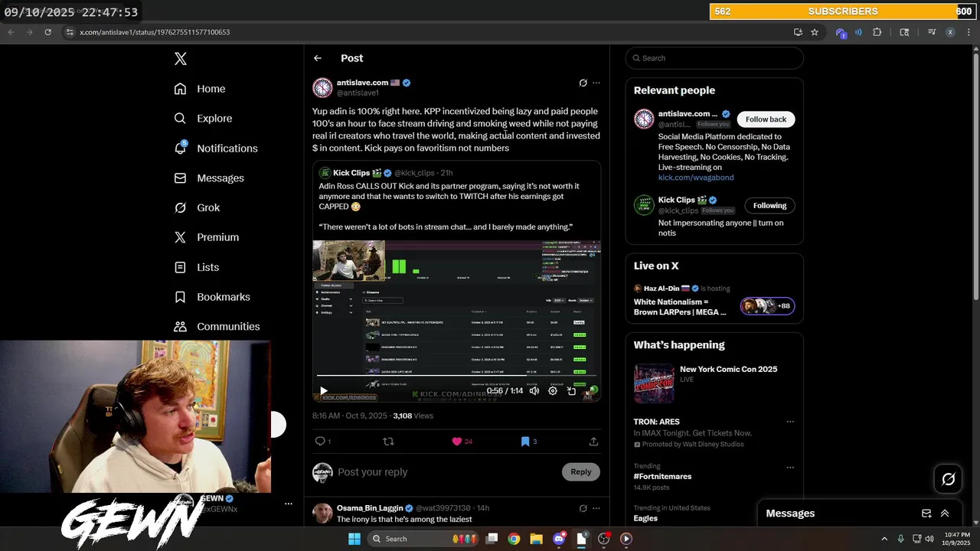The width and height of the screenshot is (980, 551).
Task: Click the repost icon
Action: click(388, 442)
